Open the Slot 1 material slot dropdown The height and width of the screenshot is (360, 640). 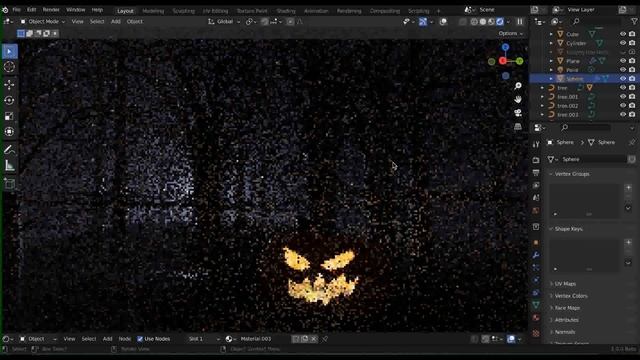click(203, 339)
